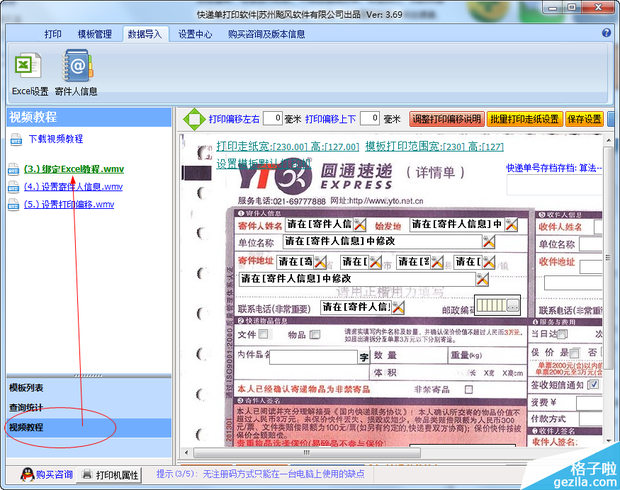Switch to the 模板管理 tab

[96, 34]
